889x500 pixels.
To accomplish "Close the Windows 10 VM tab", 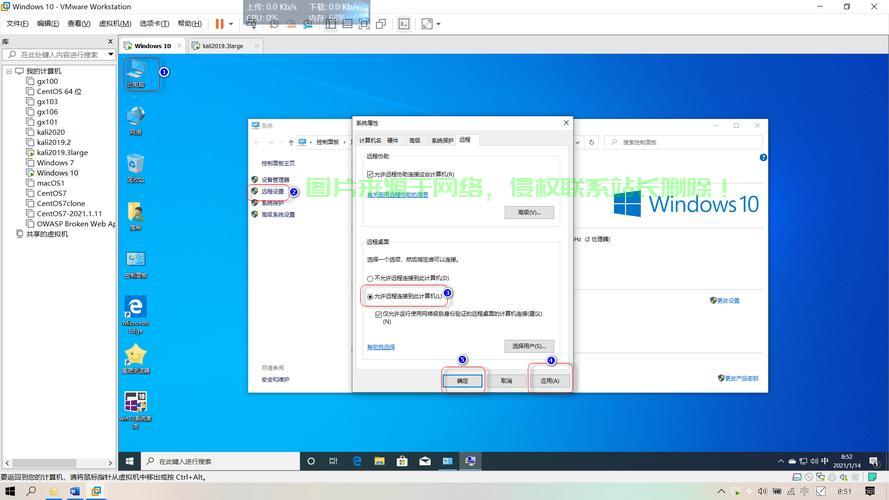I will tap(180, 46).
